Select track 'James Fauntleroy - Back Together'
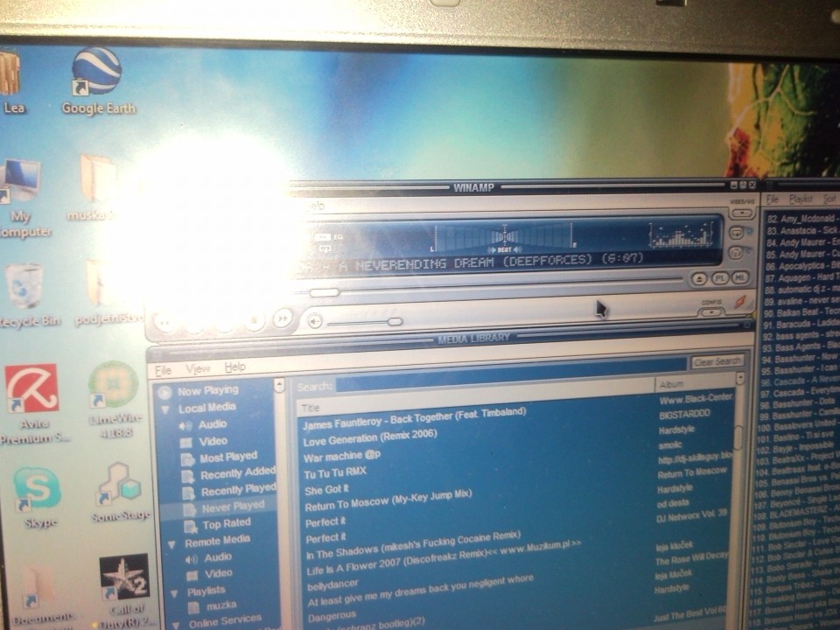840x630 pixels. tap(415, 418)
